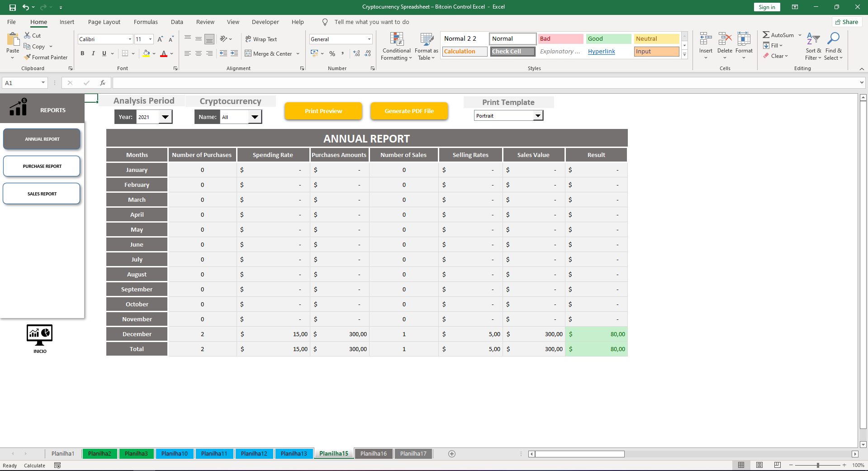Click the Generate PDF File button
This screenshot has height=471, width=868.
pos(409,111)
